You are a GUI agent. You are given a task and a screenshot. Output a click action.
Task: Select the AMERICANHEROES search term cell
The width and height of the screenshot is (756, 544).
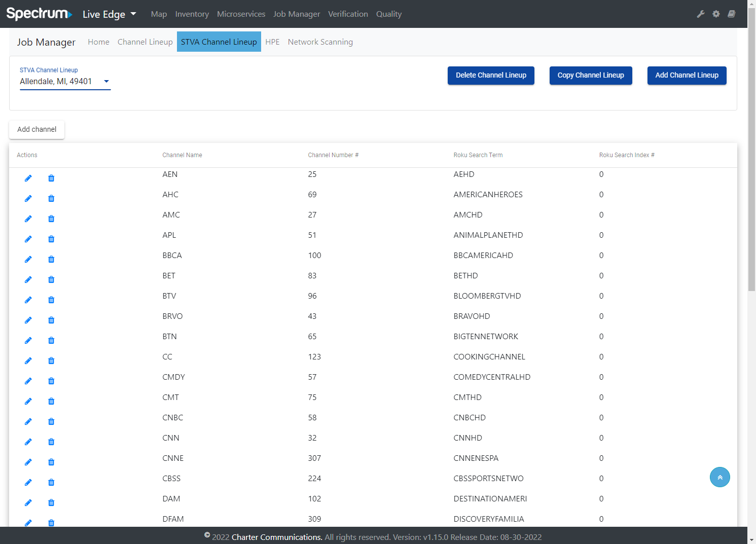point(488,195)
